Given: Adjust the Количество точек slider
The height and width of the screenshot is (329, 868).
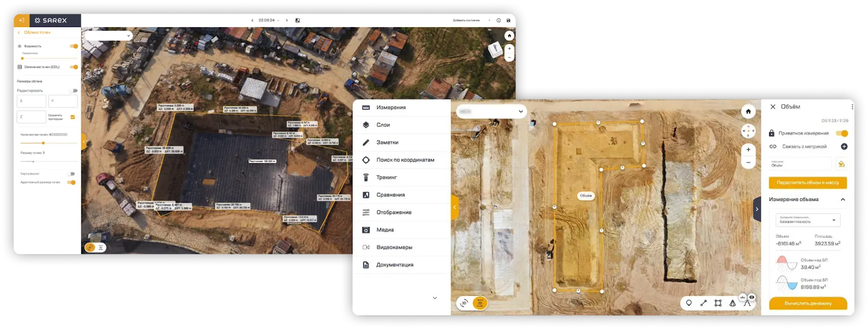Looking at the screenshot, I should [x=43, y=143].
